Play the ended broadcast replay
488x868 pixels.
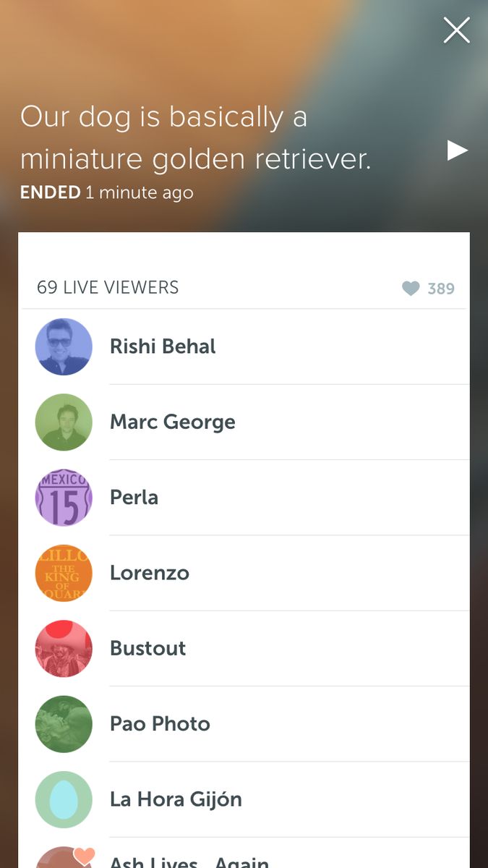click(457, 150)
